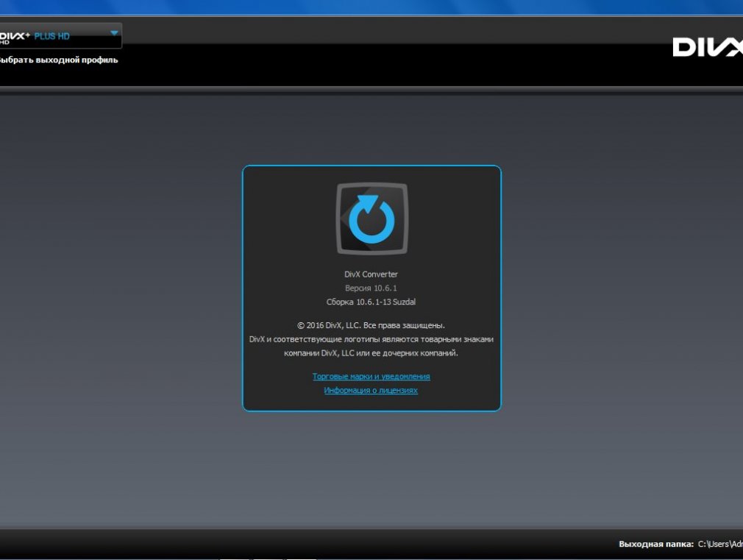Screen dimensions: 743x560
Task: Click the blue dropdown arrow on profile selector
Action: point(114,33)
